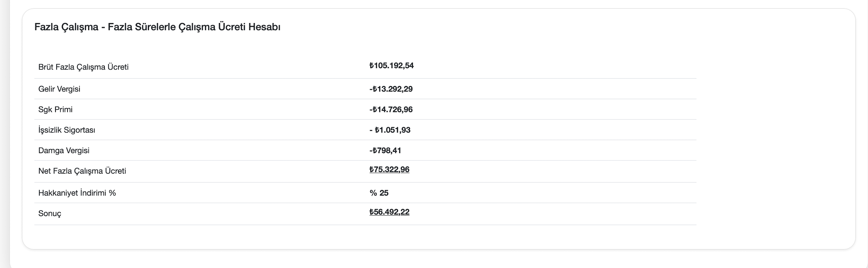Click the Gelir Vergisi deduction -₺13.292,29
The width and height of the screenshot is (868, 268).
point(391,89)
